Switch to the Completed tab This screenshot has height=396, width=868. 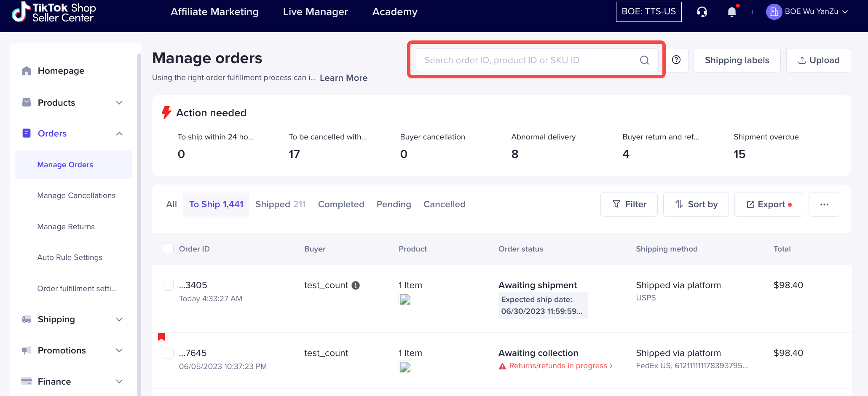[x=341, y=204]
